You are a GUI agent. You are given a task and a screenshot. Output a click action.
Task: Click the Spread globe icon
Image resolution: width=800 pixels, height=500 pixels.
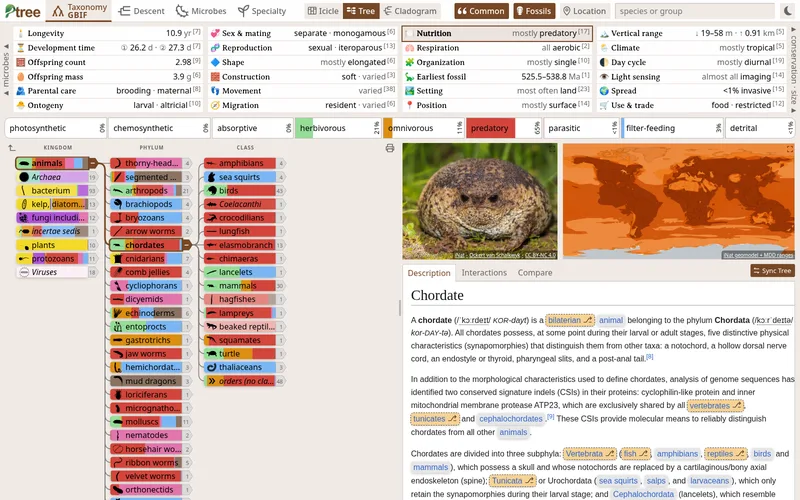coord(604,91)
